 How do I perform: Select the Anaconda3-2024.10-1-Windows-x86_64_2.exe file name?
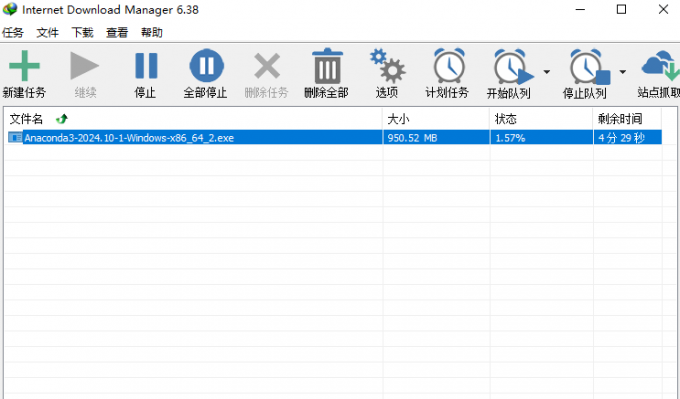129,138
